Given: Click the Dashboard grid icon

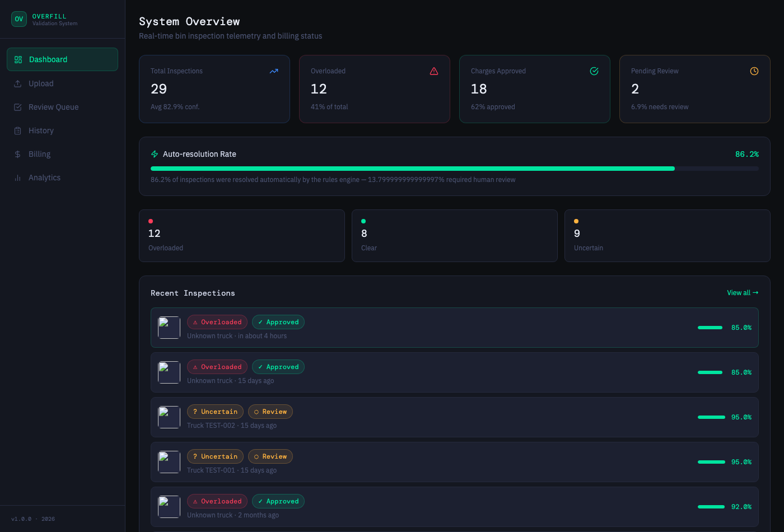Looking at the screenshot, I should [x=18, y=59].
